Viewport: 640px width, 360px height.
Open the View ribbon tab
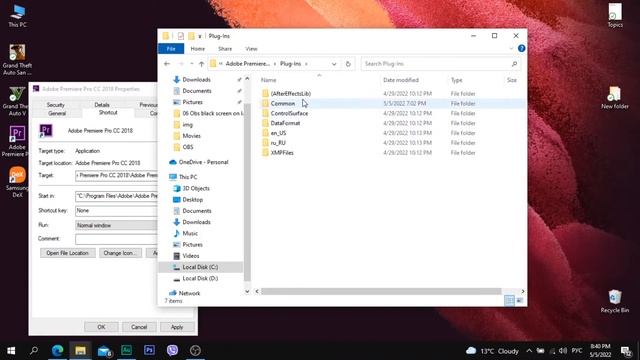[251, 49]
